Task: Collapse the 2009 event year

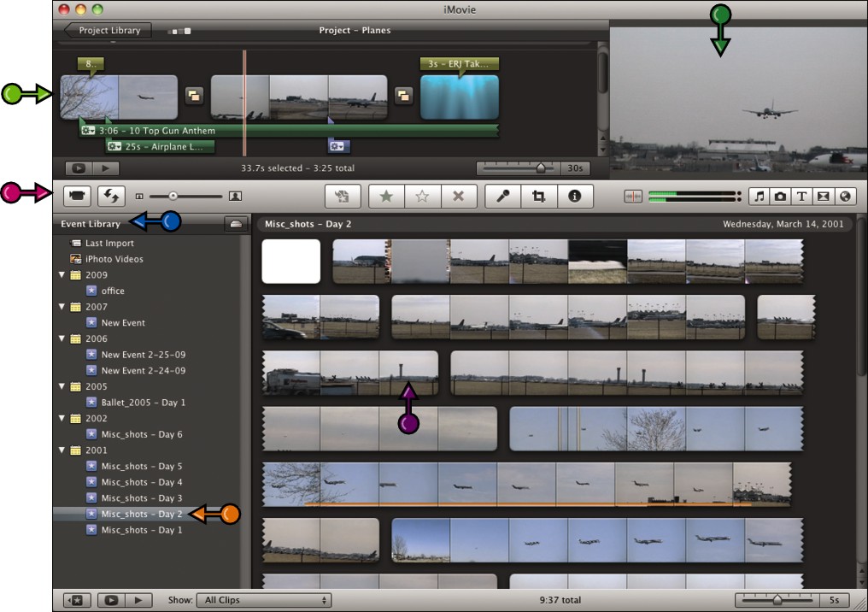Action: click(62, 274)
